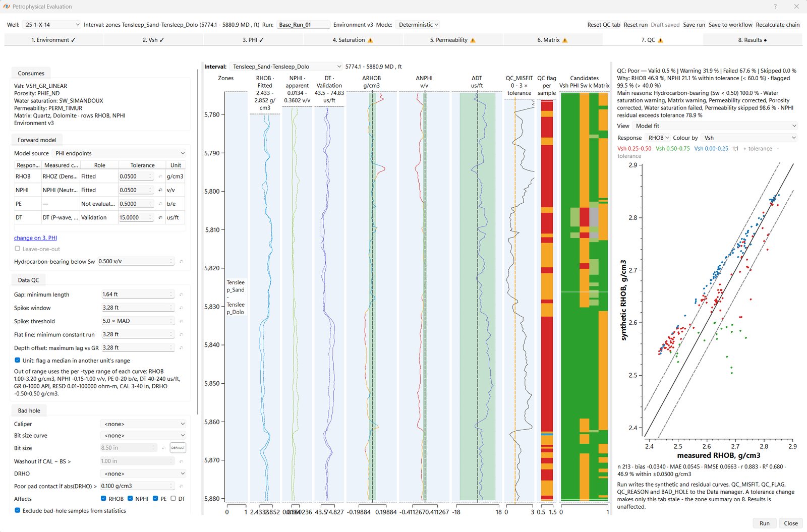Open the Well 25-1-X-14 dropdown

pyautogui.click(x=51, y=25)
